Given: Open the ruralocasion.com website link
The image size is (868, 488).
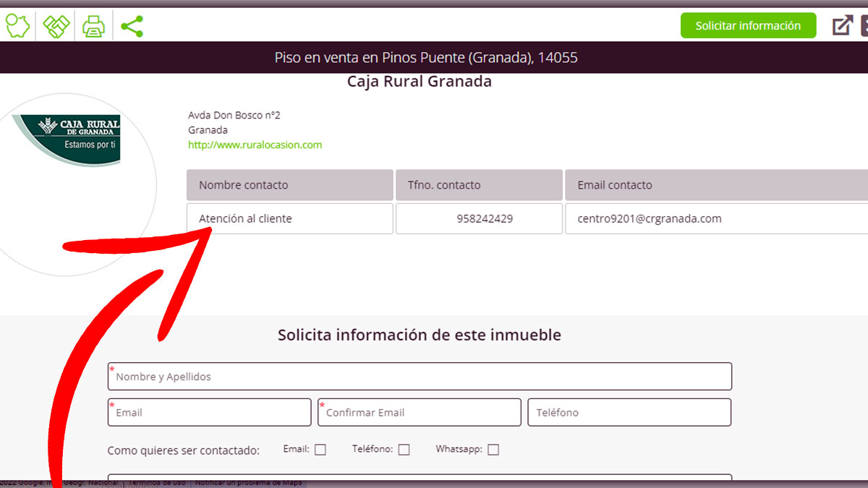Looking at the screenshot, I should [x=255, y=145].
